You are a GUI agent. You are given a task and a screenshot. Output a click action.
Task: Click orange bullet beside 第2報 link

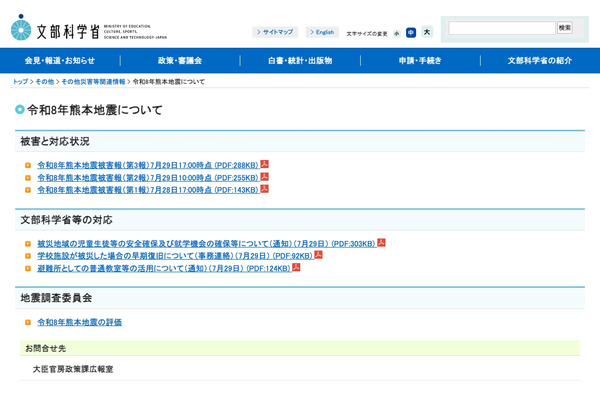tap(28, 178)
